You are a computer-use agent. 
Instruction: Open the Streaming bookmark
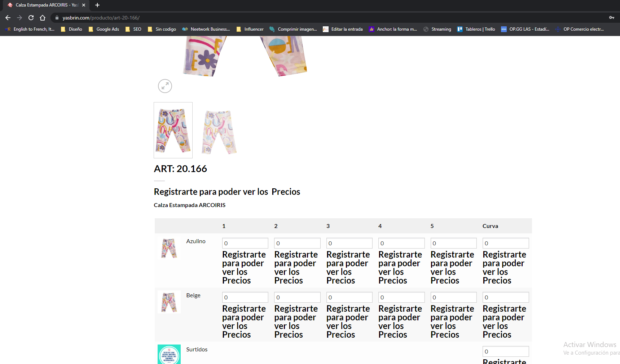pyautogui.click(x=437, y=29)
